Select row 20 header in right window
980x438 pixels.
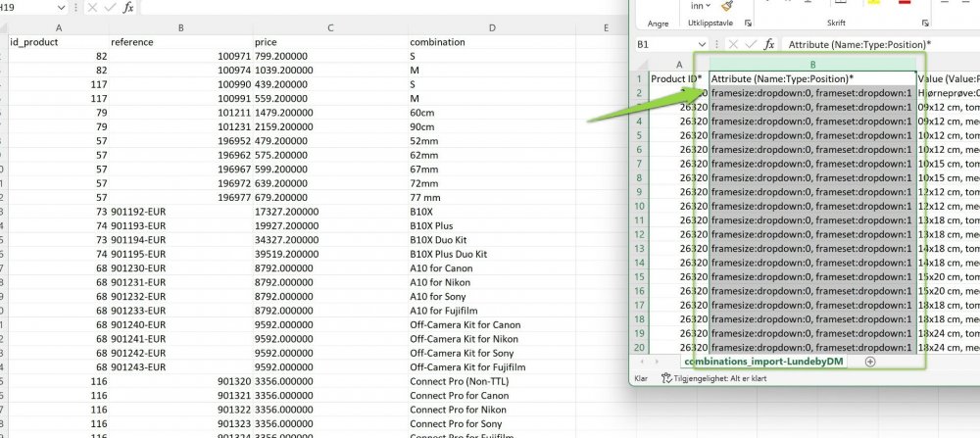(x=639, y=348)
